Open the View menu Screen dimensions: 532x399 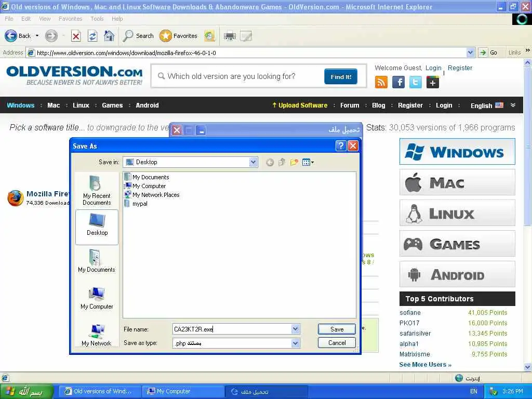coord(45,19)
